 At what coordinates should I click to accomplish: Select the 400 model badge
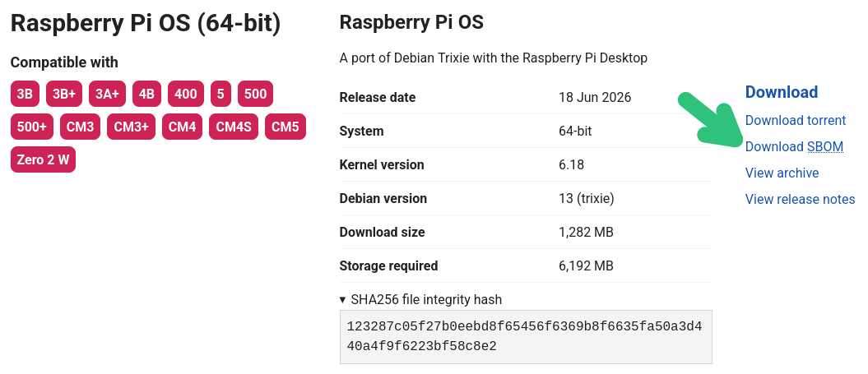(185, 94)
